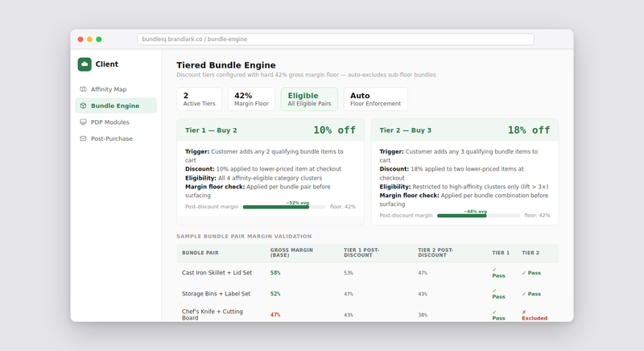
Task: Go to PDP Modules page
Action: 116,122
